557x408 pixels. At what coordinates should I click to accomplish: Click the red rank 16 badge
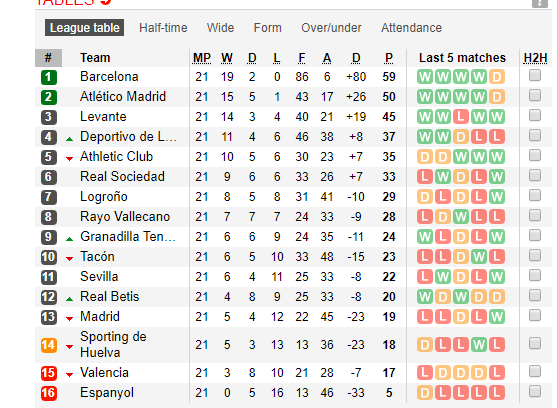(x=49, y=393)
